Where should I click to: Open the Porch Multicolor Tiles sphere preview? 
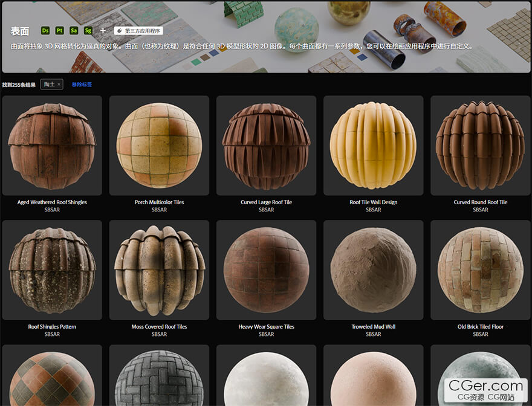pos(159,146)
